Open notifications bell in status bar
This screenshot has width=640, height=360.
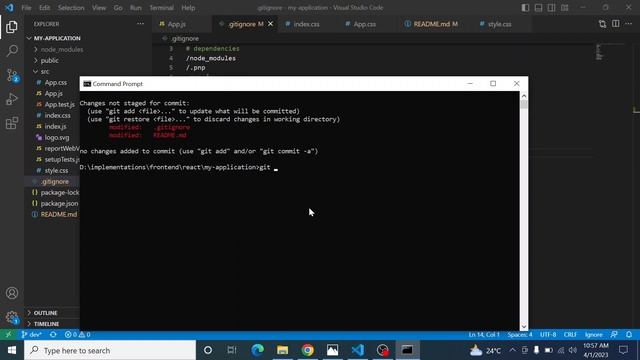[629, 335]
